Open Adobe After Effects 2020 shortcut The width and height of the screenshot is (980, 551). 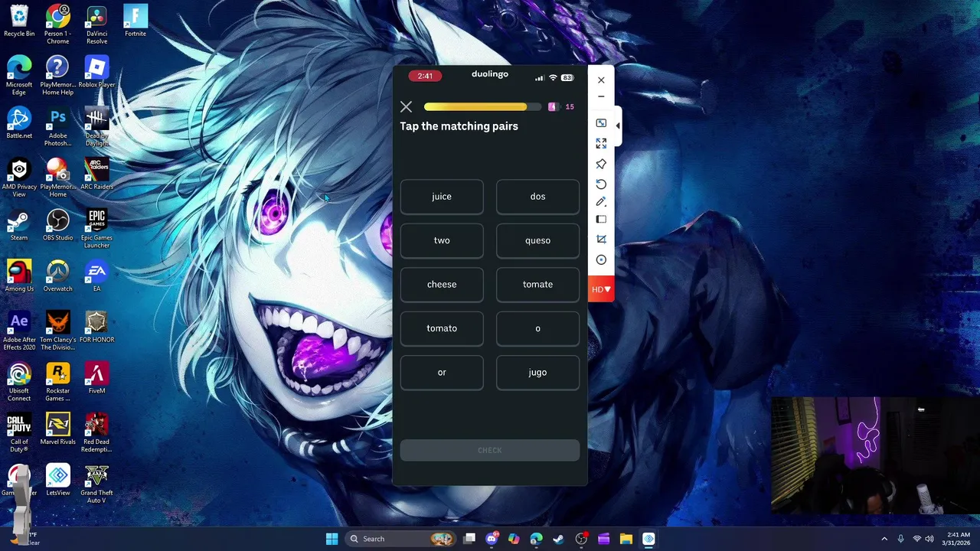(19, 331)
